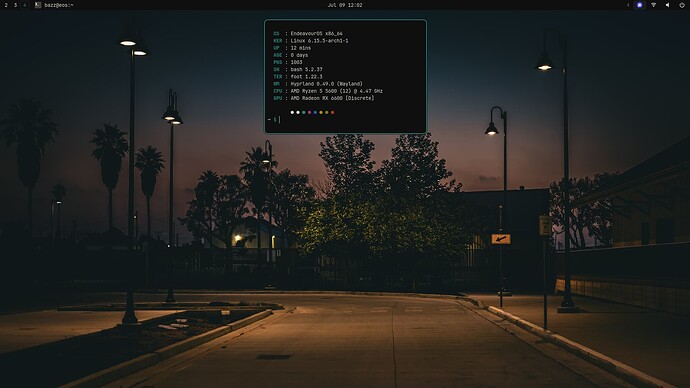Click the terminal prompt cursor line
This screenshot has width=690, height=388.
click(274, 120)
